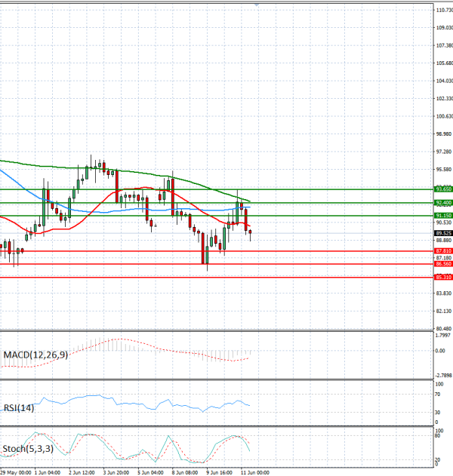Screen dimensions: 453x476
Task: Click the MACD scale -2.7898 value
Action: point(443,376)
